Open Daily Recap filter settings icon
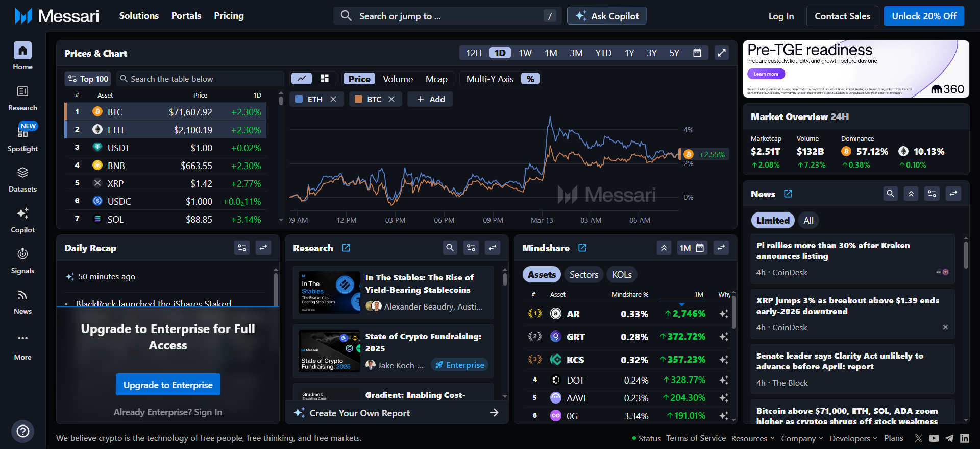 pyautogui.click(x=242, y=248)
